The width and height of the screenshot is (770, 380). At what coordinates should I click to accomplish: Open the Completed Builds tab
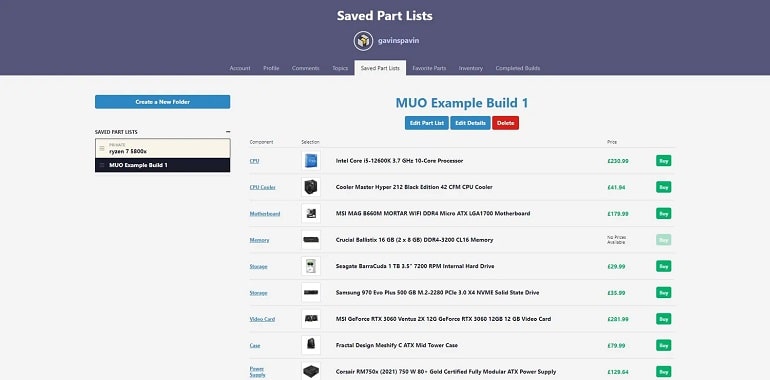(518, 68)
